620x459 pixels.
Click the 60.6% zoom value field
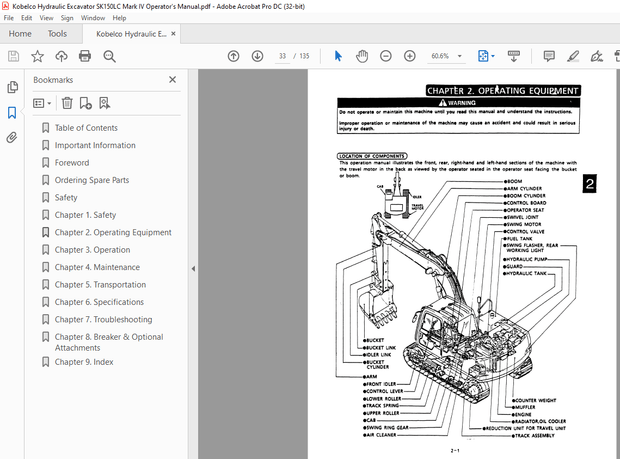coord(440,56)
